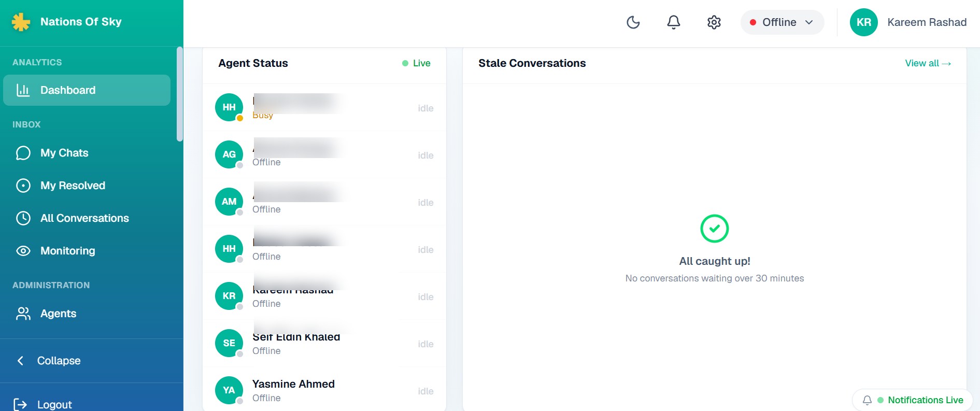Viewport: 980px width, 411px height.
Task: Toggle dark mode with the moon icon
Action: pos(633,22)
